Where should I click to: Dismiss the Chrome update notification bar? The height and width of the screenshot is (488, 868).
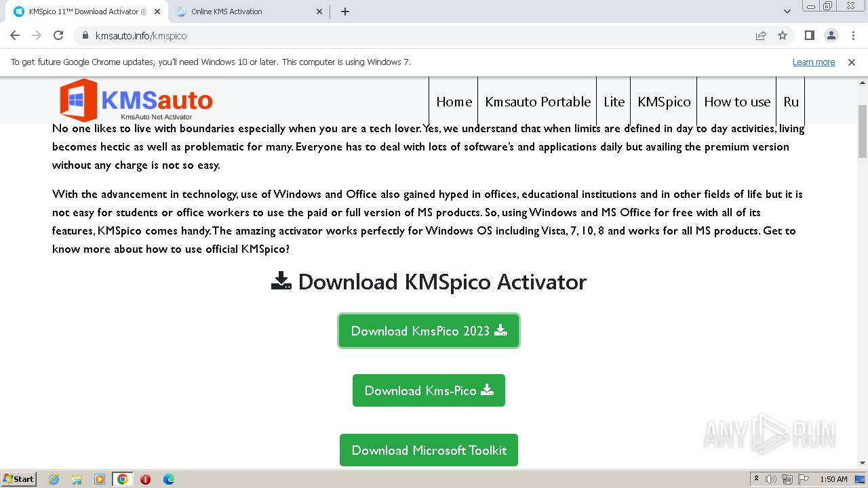[x=852, y=62]
